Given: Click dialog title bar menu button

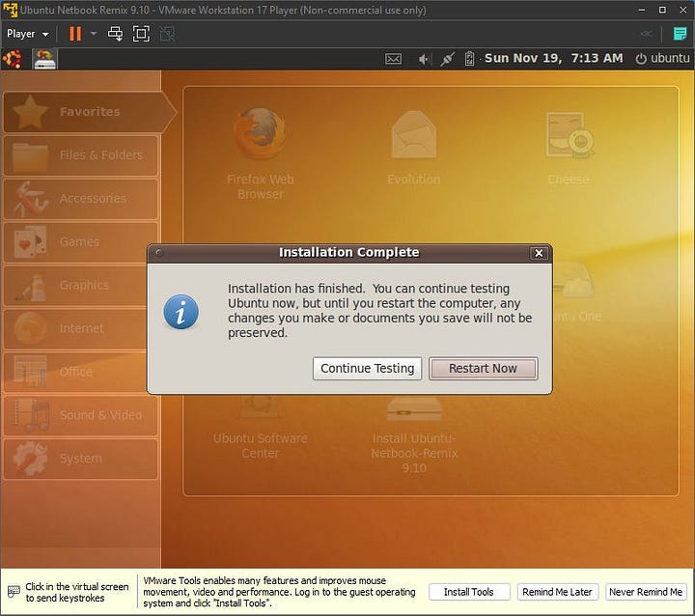Looking at the screenshot, I should pyautogui.click(x=158, y=253).
